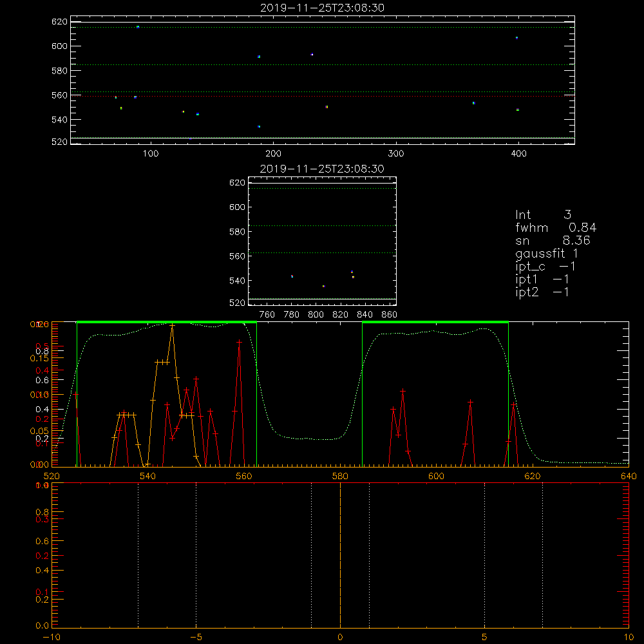
Task: Click x-axis label 840 on middle plot
Action: (x=365, y=315)
